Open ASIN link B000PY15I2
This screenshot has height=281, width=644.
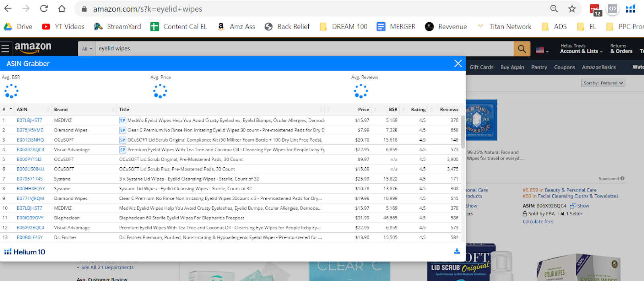point(29,159)
